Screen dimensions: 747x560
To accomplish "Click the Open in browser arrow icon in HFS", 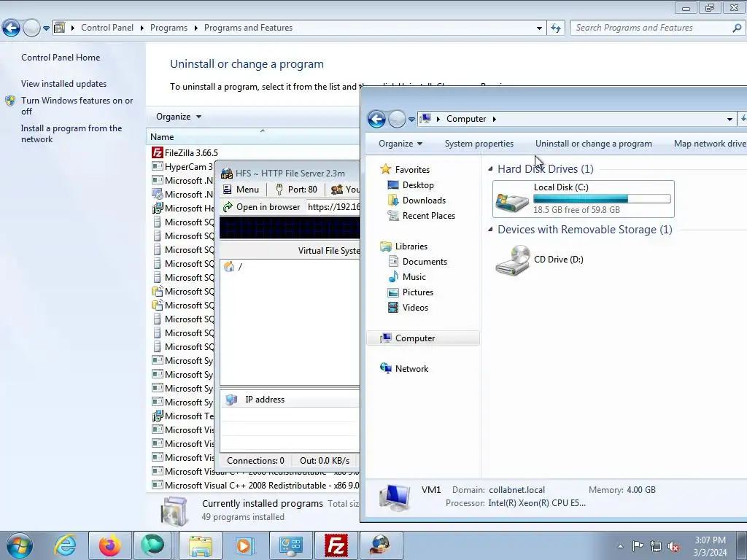I will pos(228,207).
